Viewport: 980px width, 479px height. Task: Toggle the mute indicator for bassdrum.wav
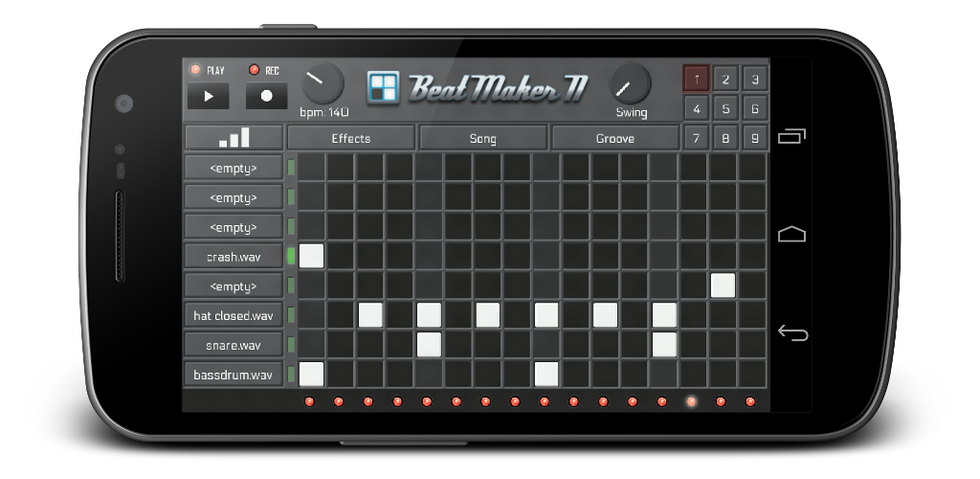point(291,375)
